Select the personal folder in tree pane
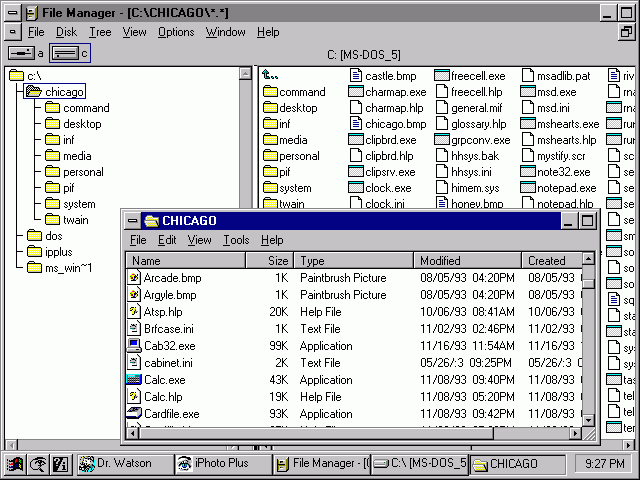 pos(74,172)
